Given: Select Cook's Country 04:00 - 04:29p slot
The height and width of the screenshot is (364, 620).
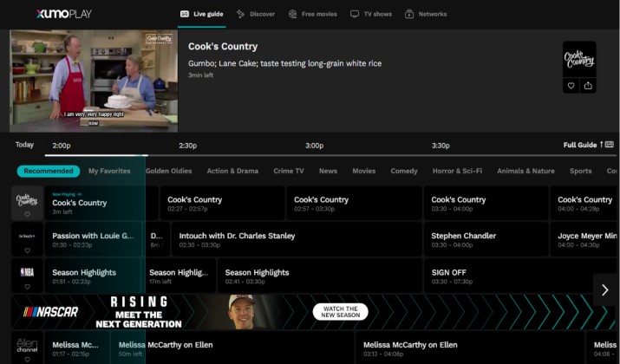Looking at the screenshot, I should coord(585,203).
